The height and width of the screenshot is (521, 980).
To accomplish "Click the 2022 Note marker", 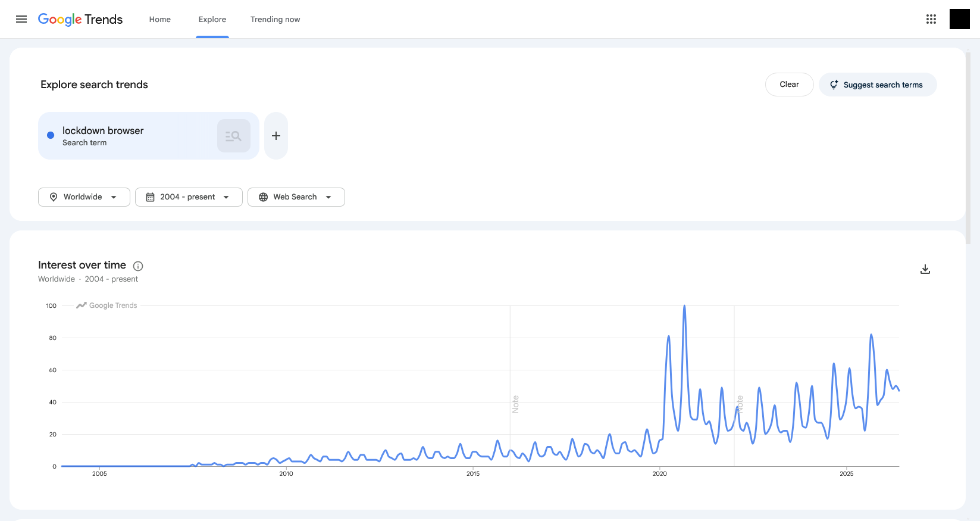I will [740, 404].
